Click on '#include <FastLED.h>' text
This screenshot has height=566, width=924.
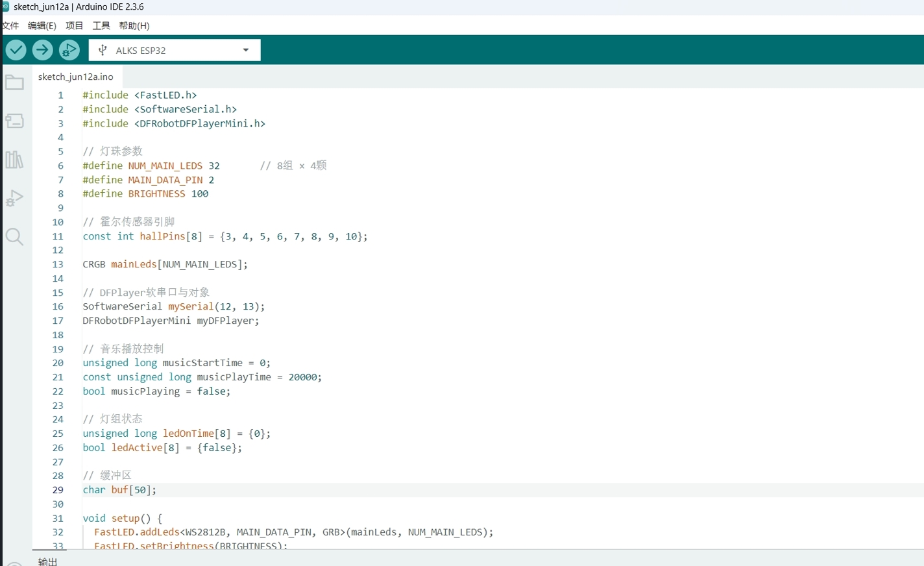[140, 95]
